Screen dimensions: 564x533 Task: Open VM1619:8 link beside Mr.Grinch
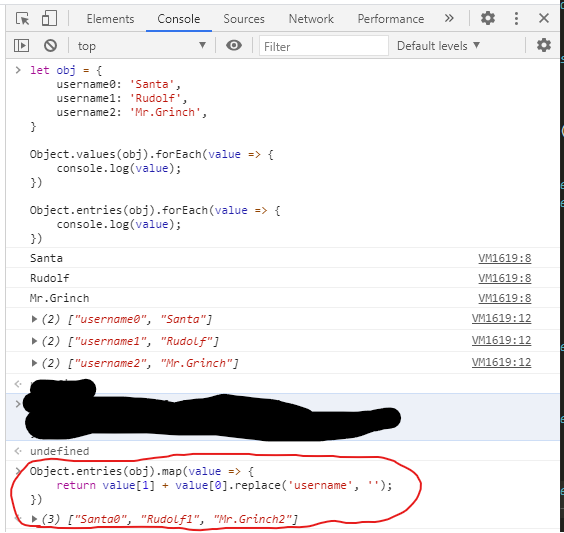click(x=504, y=298)
